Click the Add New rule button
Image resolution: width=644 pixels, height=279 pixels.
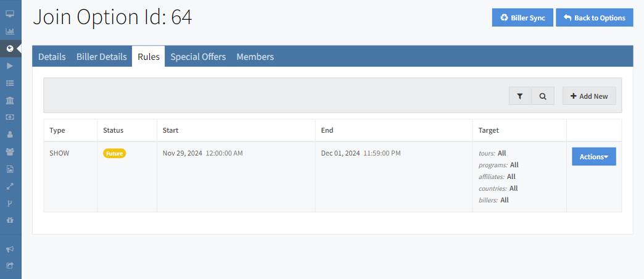(x=588, y=96)
